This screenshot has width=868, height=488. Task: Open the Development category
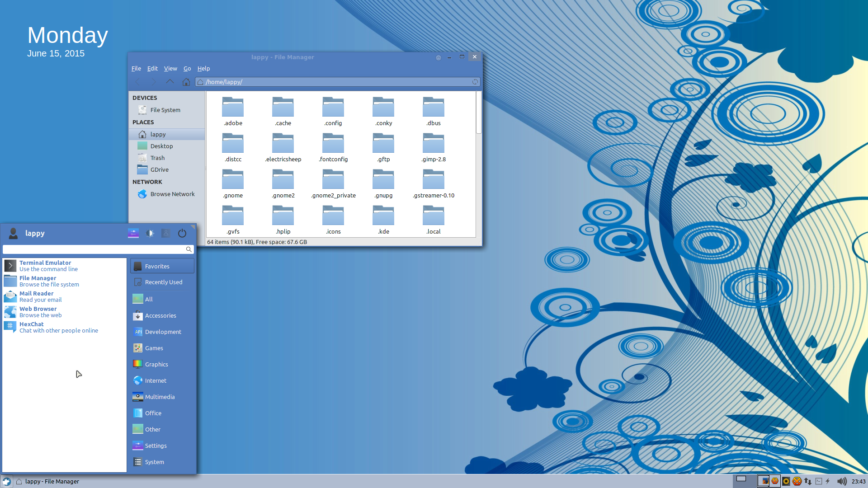click(162, 332)
